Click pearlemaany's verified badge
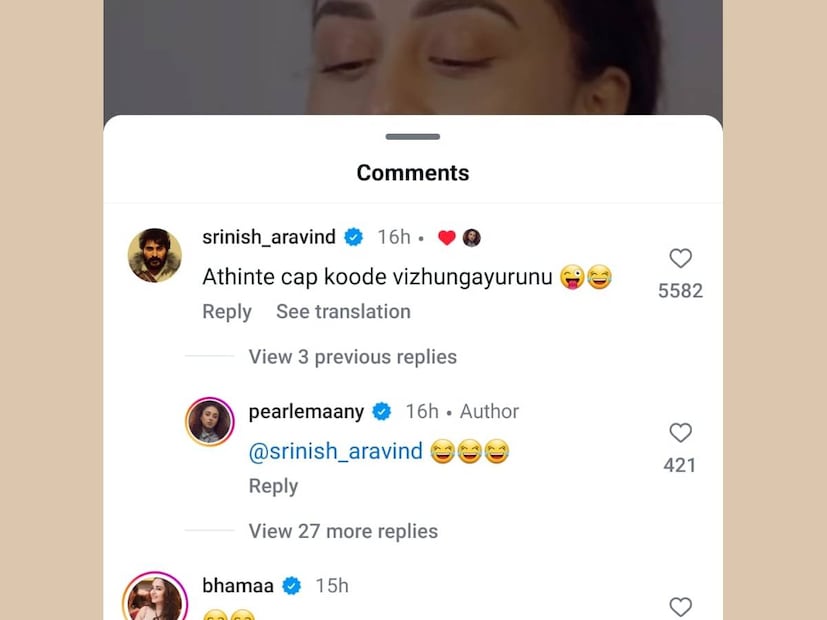Screen dimensions: 827x620 point(382,411)
